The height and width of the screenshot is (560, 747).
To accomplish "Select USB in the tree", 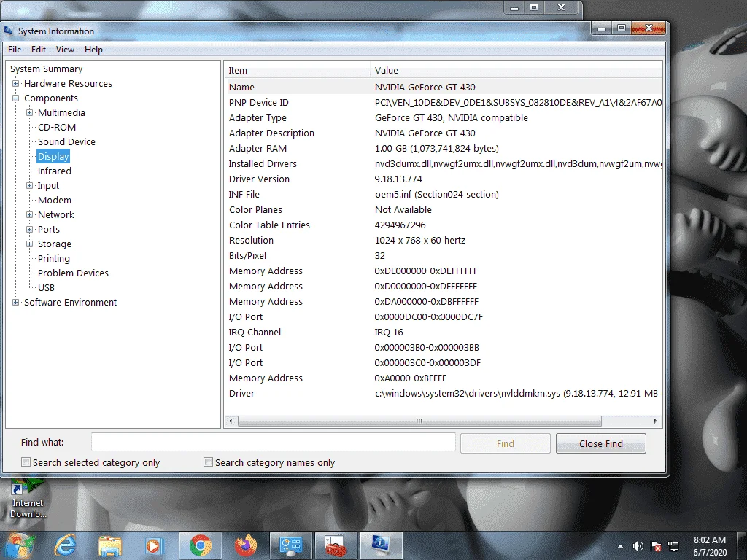I will (x=46, y=287).
